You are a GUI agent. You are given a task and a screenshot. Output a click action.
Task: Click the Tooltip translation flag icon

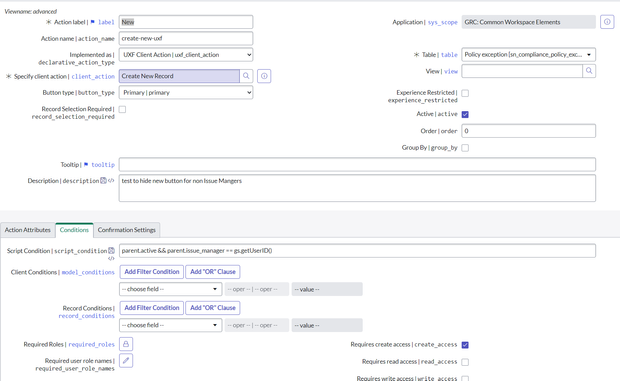pyautogui.click(x=86, y=164)
